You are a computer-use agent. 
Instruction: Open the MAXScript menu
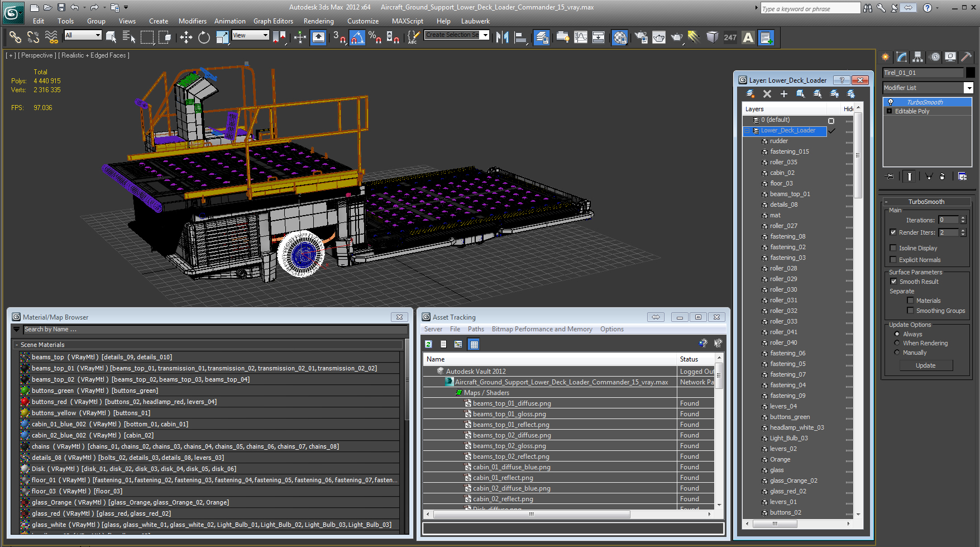[x=408, y=21]
